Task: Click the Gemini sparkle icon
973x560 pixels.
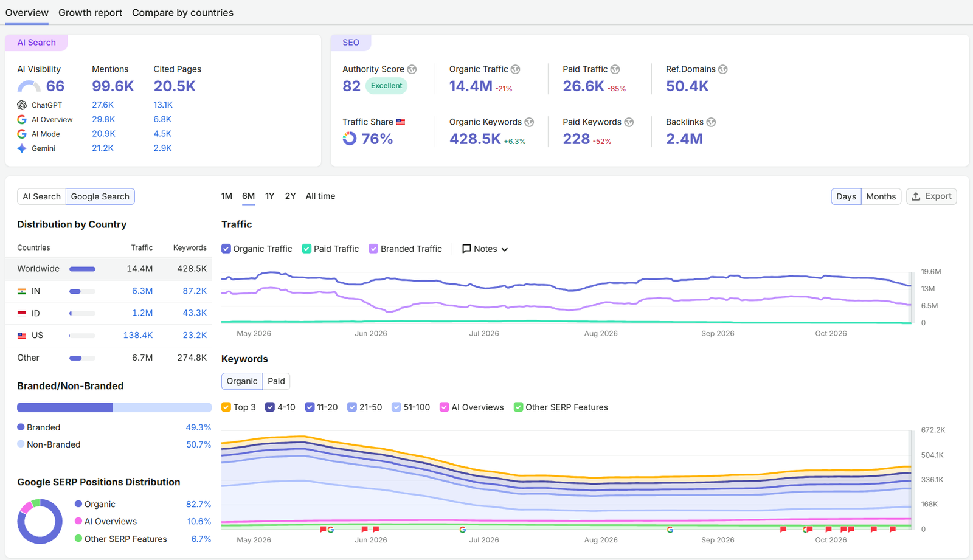Action: coord(22,148)
